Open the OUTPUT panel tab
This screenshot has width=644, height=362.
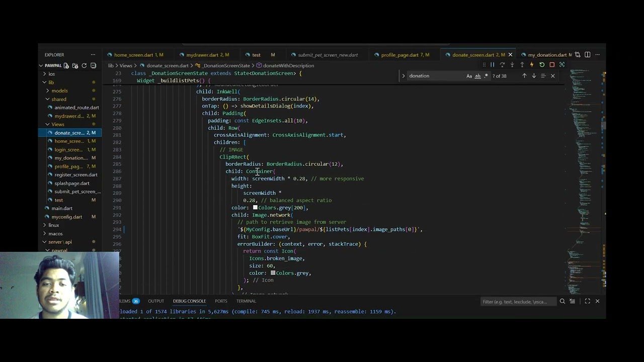coord(156,301)
